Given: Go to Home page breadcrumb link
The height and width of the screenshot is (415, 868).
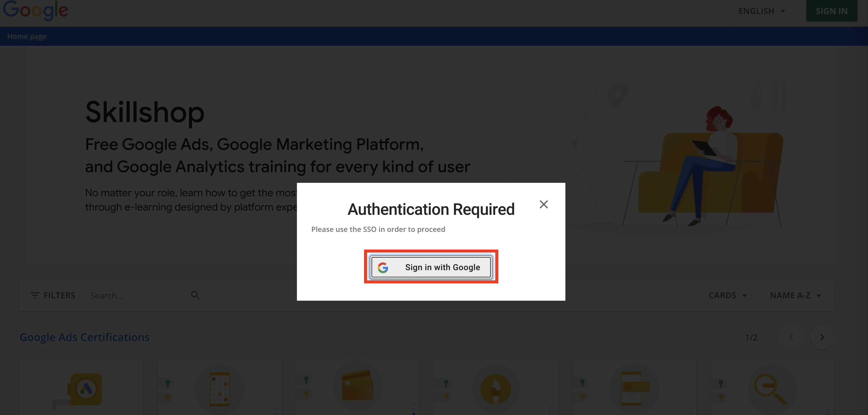Looking at the screenshot, I should tap(27, 36).
